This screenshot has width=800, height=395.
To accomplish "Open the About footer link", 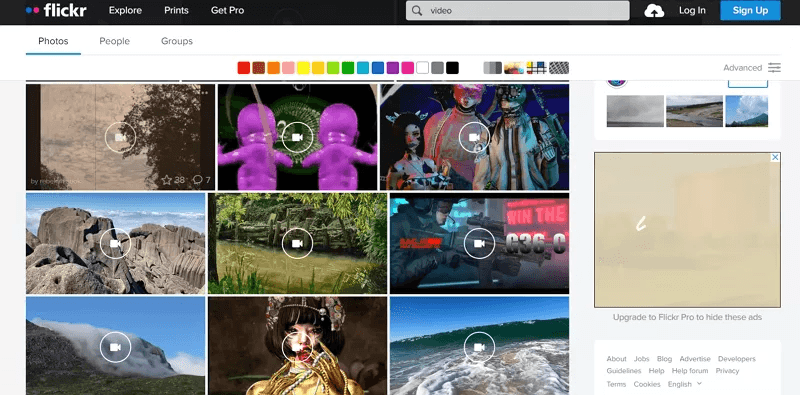I will [x=616, y=359].
